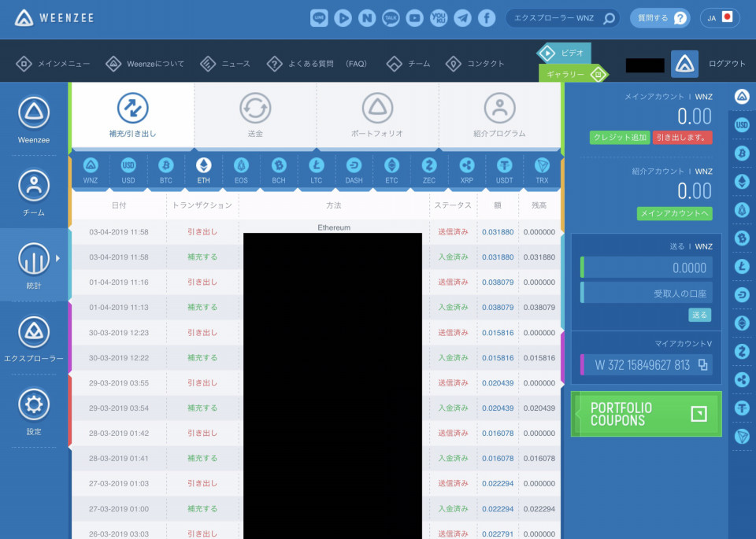Switch to 補充/引き出し tab
This screenshot has height=539, width=756.
(x=132, y=116)
